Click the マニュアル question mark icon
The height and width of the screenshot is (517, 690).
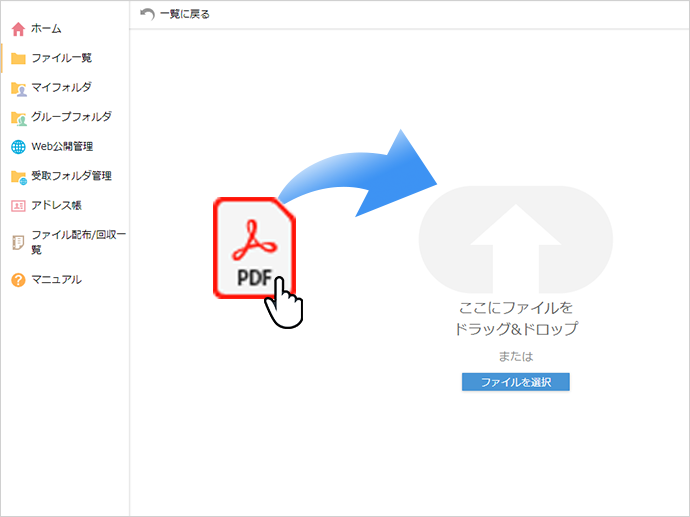18,280
